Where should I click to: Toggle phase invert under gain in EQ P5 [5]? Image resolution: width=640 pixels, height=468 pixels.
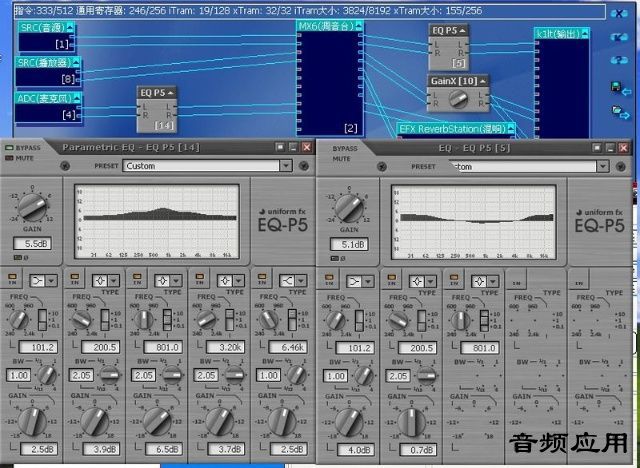click(337, 258)
